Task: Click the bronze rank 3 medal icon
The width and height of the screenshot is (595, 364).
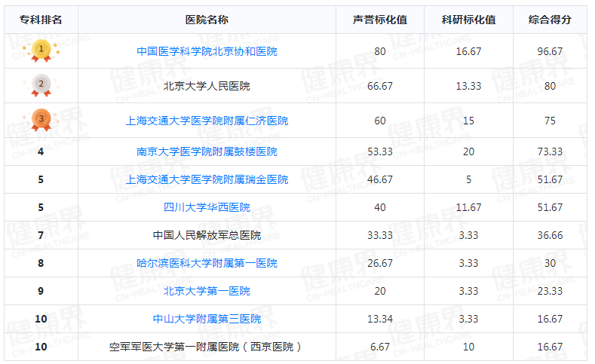Action: (x=41, y=120)
